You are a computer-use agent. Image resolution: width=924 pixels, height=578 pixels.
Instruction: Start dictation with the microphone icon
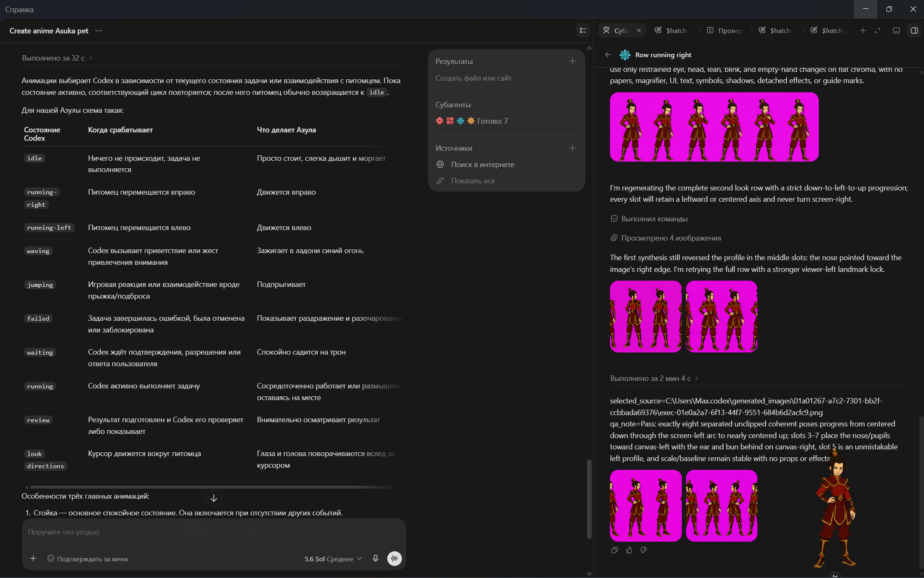[x=375, y=558]
